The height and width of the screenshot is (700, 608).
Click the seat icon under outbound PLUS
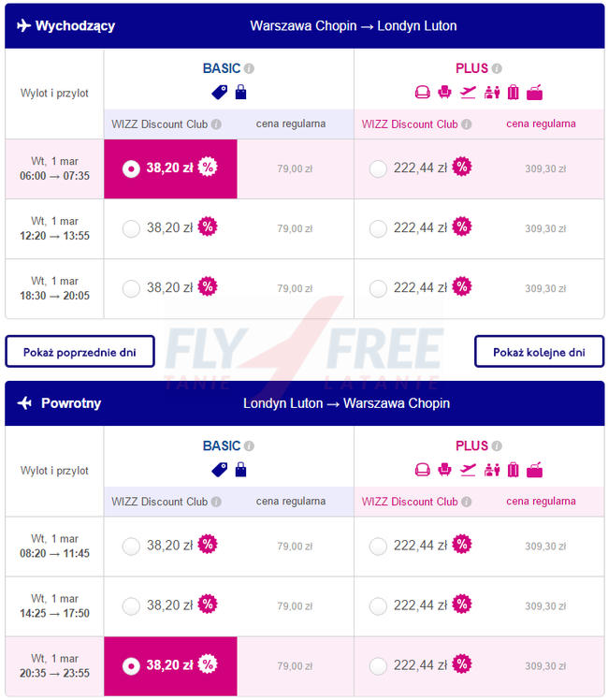(x=445, y=92)
